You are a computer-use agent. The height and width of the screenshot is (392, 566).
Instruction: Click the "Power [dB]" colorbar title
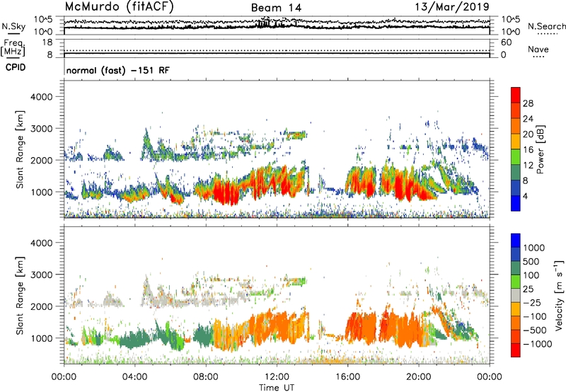[540, 149]
